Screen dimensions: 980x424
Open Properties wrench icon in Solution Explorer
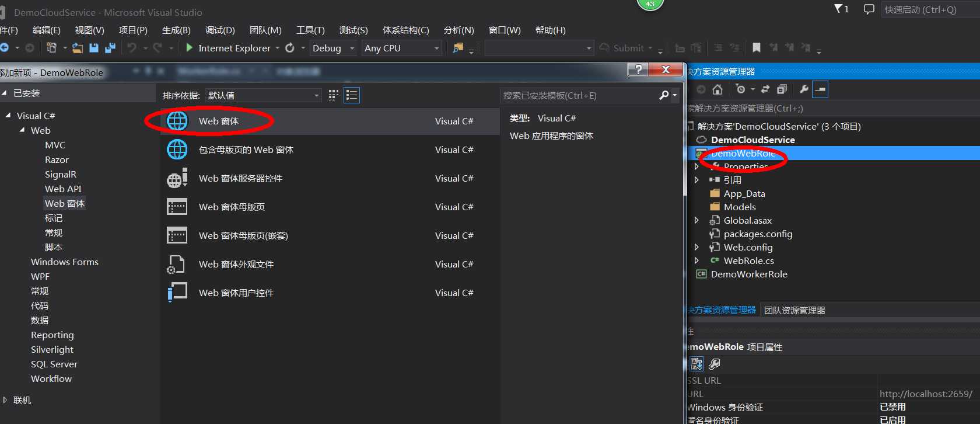tap(804, 89)
